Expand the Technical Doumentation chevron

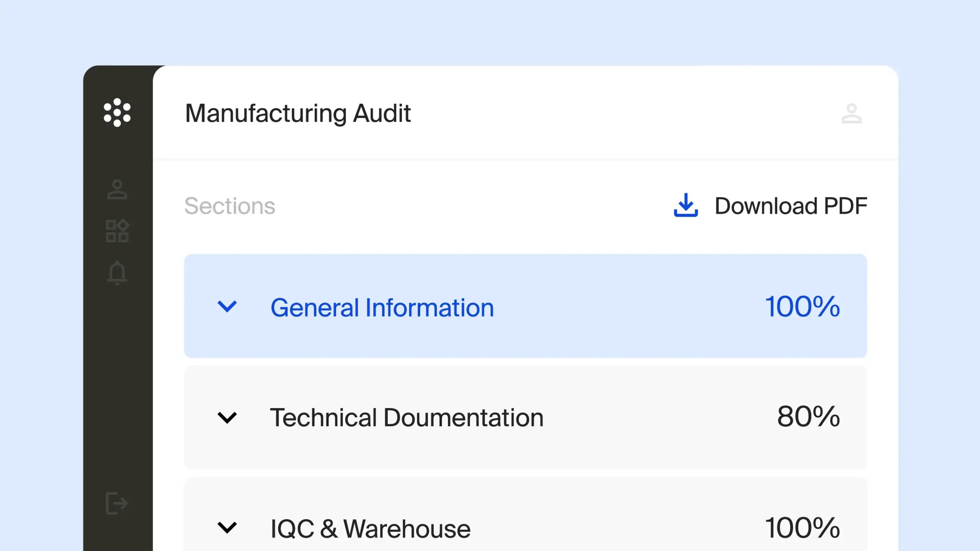coord(227,417)
